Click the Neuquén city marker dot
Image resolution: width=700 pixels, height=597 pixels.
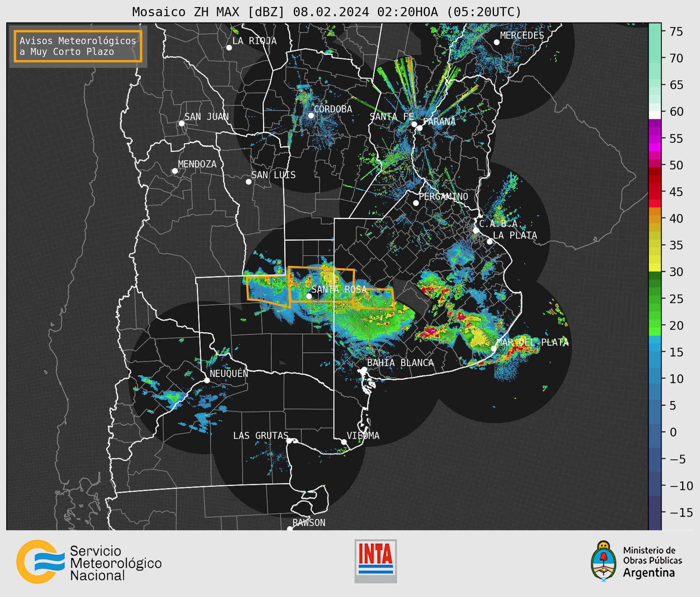[x=207, y=380]
